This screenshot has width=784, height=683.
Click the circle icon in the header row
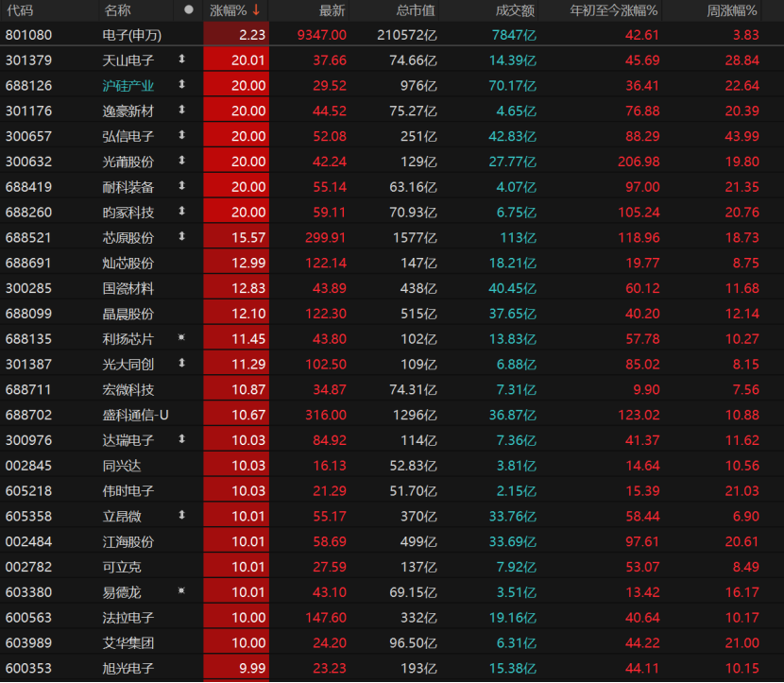click(x=189, y=9)
